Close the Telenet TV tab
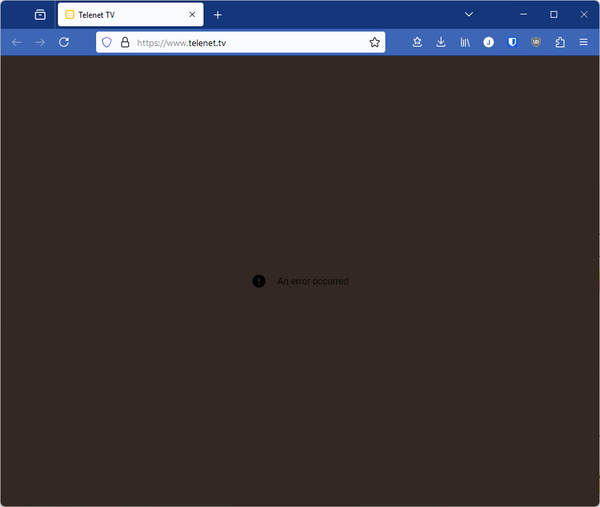The width and height of the screenshot is (600, 507). click(x=192, y=15)
